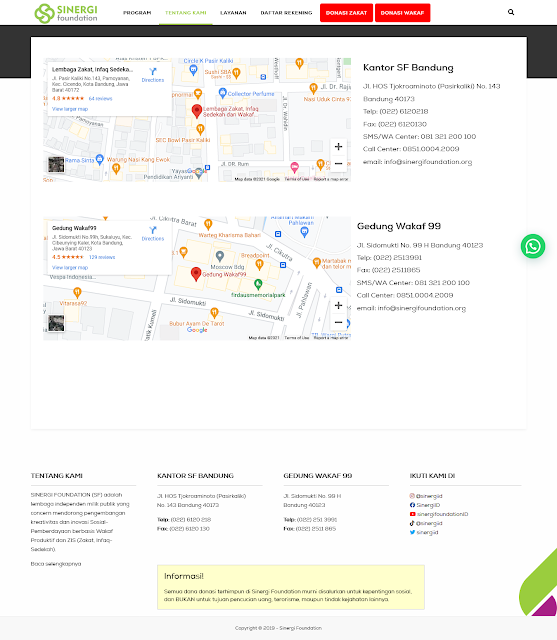Zoom out on the Kantor SF Bandung map
The width and height of the screenshot is (557, 640).
click(x=338, y=164)
